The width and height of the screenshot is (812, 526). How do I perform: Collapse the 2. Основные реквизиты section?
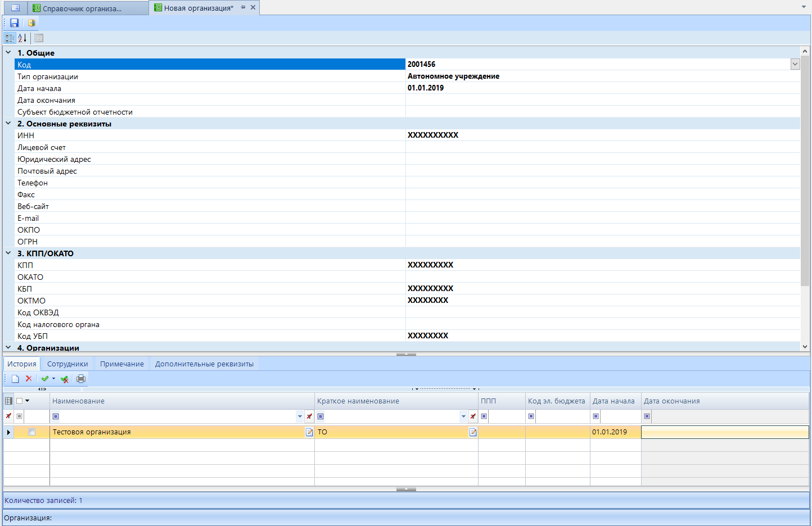coord(8,123)
